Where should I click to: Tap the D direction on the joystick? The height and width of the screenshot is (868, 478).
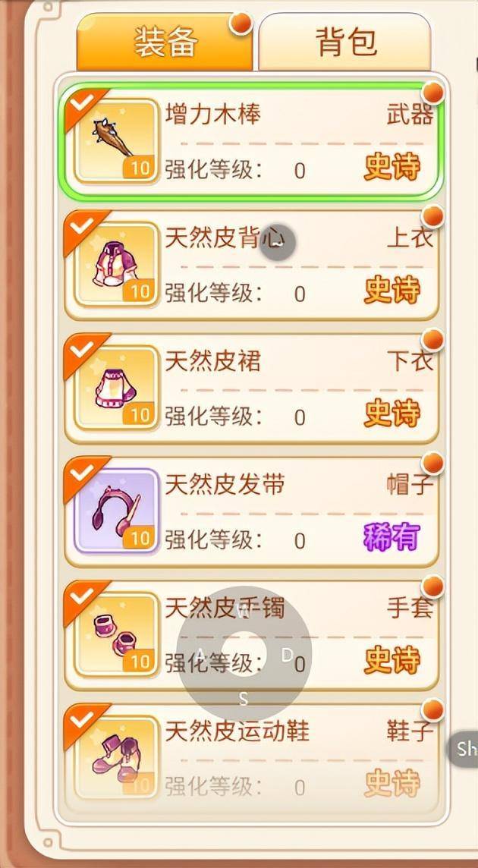click(287, 656)
